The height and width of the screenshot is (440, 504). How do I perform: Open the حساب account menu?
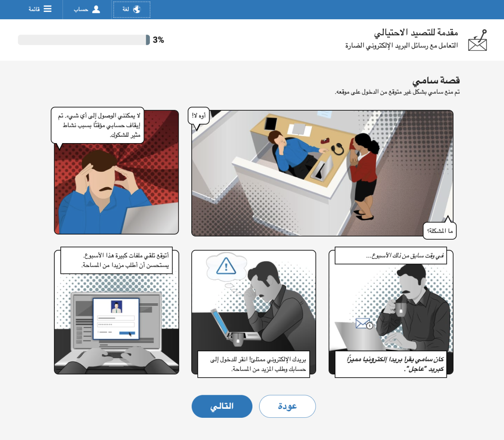pyautogui.click(x=87, y=10)
